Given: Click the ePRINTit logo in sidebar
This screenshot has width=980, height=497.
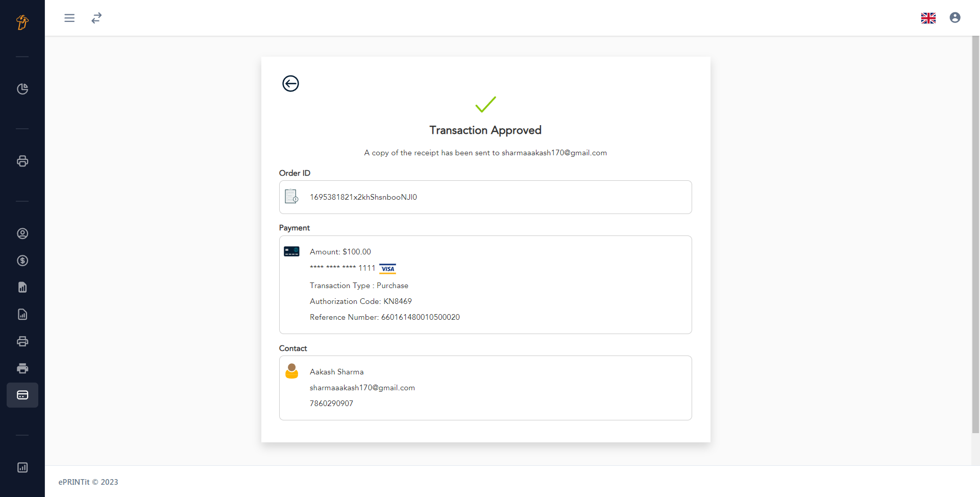Looking at the screenshot, I should 22,22.
